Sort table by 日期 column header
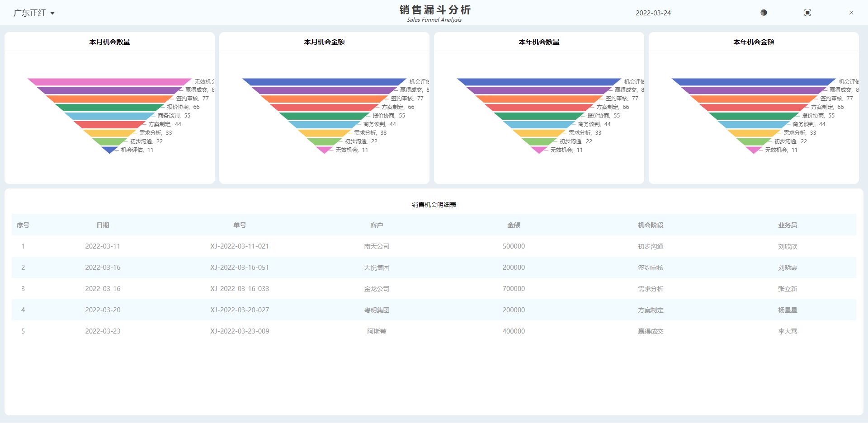This screenshot has width=868, height=423. point(103,225)
